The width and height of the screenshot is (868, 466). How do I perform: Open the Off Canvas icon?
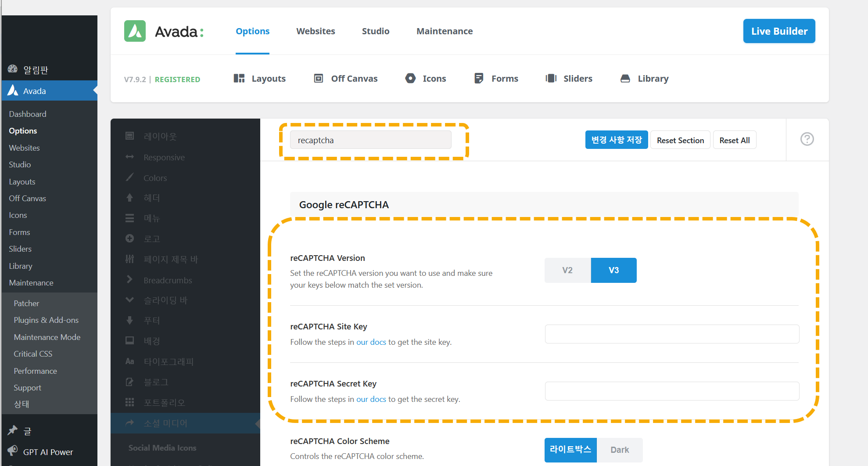319,79
